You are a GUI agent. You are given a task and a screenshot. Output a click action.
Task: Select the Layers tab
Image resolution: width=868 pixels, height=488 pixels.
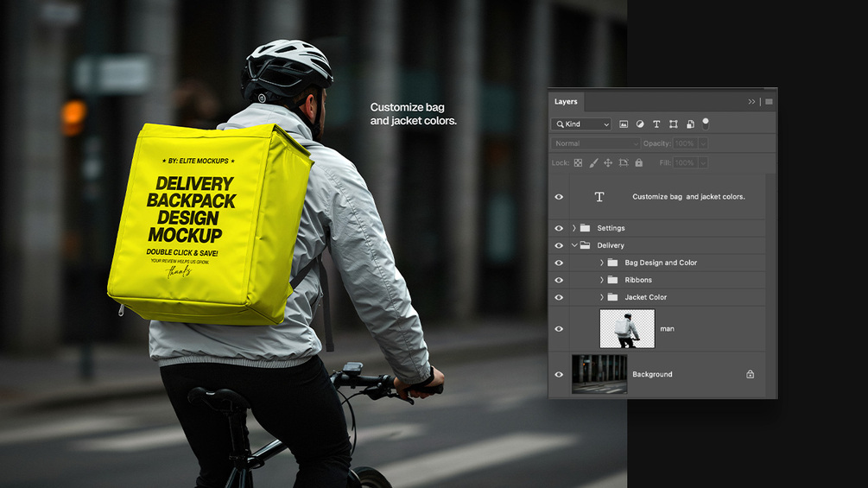click(x=566, y=102)
